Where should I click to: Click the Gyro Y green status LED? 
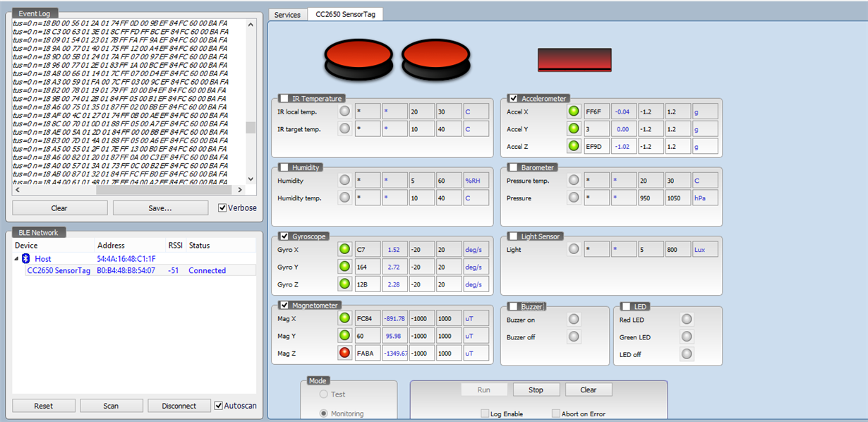pos(344,267)
